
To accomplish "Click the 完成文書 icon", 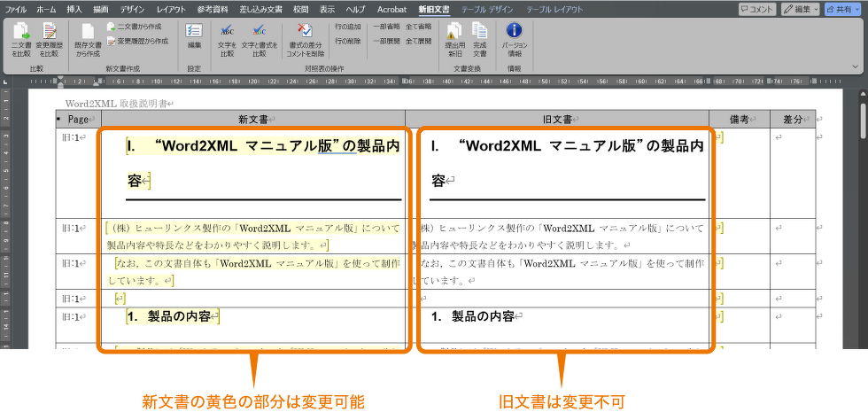I will pos(479,40).
